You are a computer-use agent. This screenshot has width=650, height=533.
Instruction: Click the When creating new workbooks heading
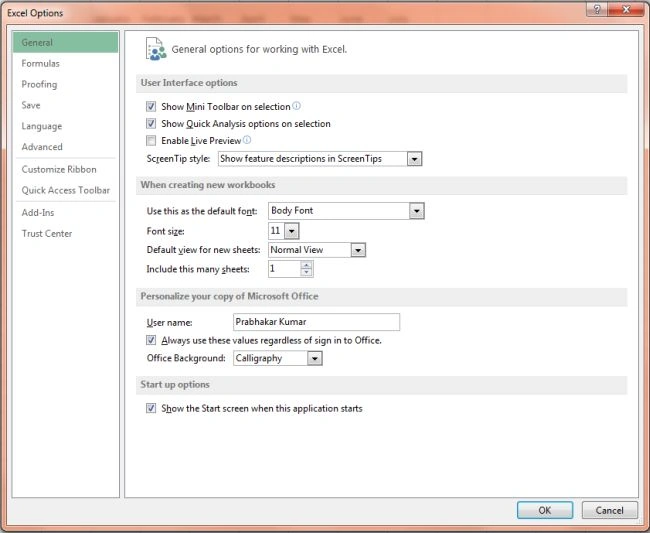tap(208, 185)
